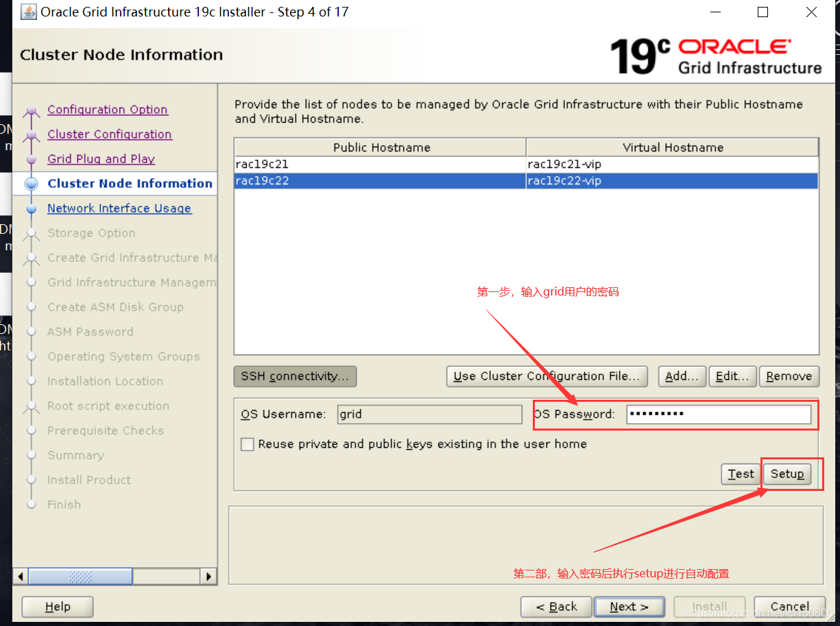This screenshot has height=626, width=840.
Task: Click the rac19c21-vip virtual hostname cell
Action: [x=672, y=165]
